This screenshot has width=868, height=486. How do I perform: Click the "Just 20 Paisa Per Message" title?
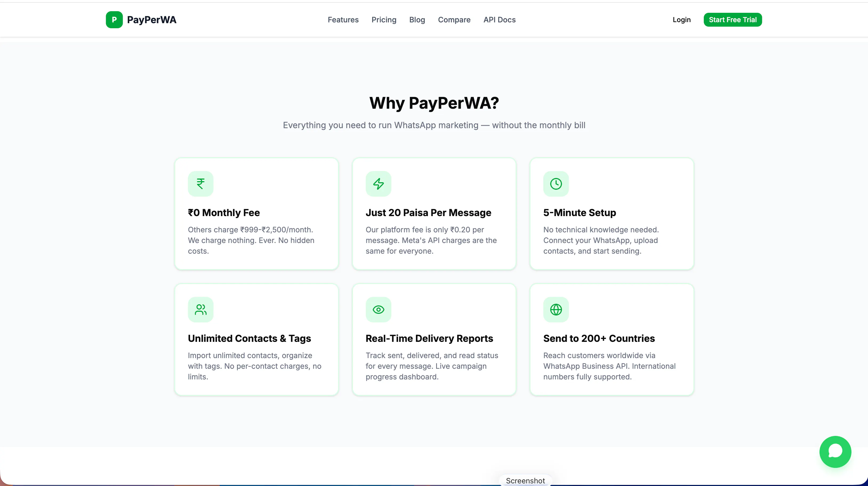(428, 213)
